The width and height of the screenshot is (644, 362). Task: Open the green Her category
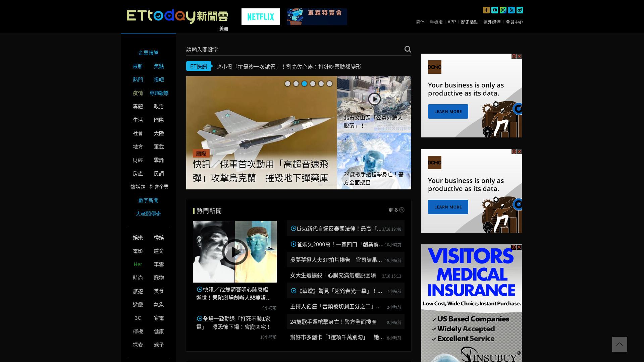pos(138,264)
